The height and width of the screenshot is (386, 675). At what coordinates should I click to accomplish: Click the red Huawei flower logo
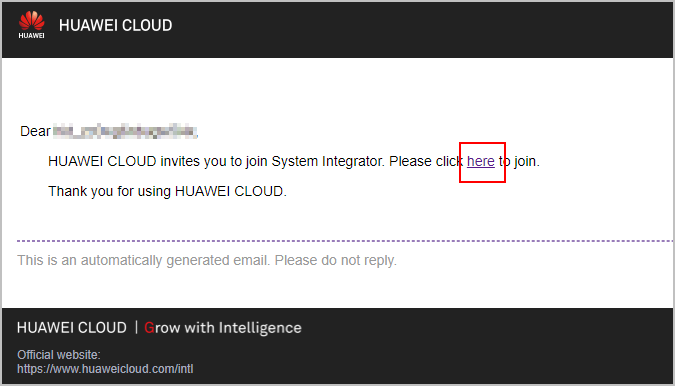click(x=31, y=21)
